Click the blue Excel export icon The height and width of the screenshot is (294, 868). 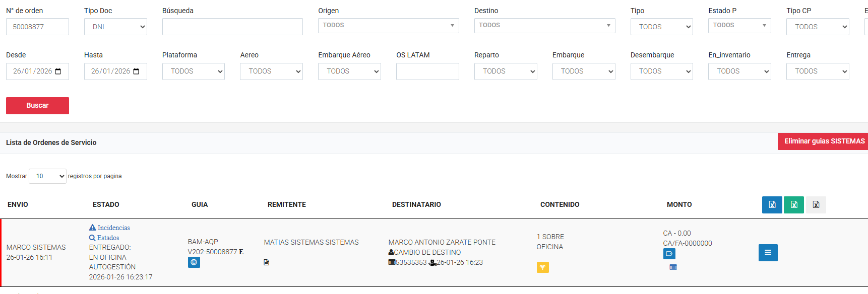click(x=772, y=204)
